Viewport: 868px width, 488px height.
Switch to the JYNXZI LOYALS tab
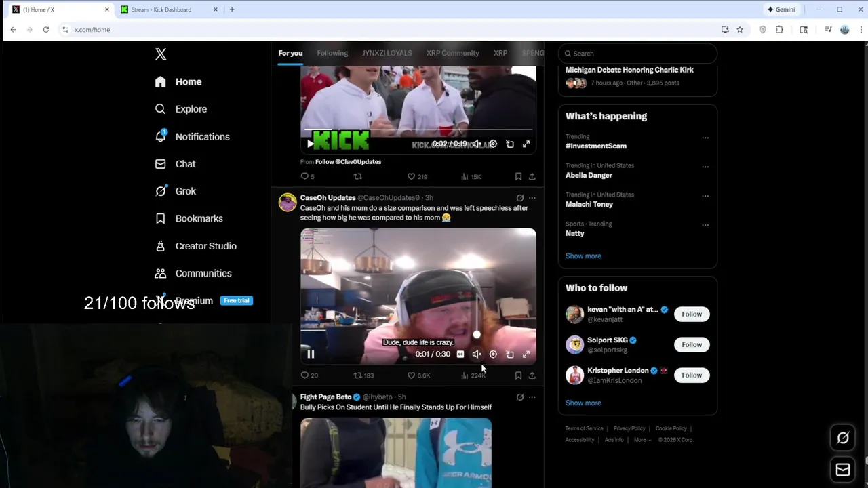(387, 53)
